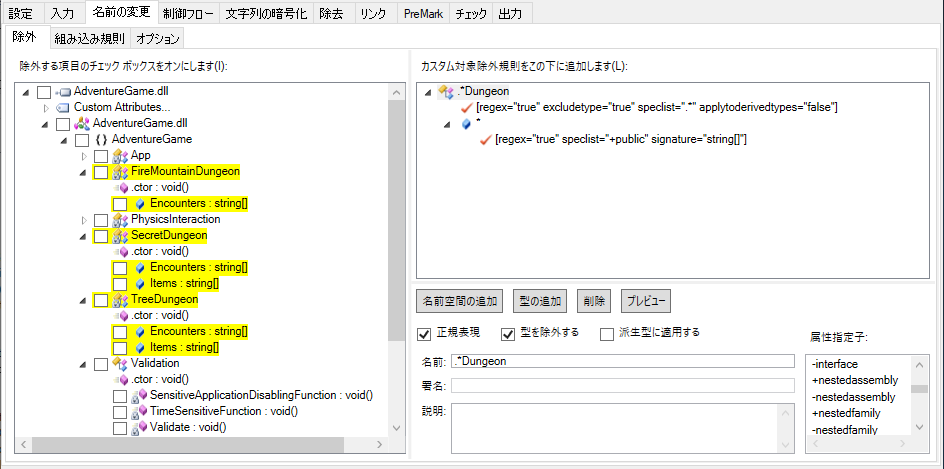This screenshot has width=944, height=469.
Task: Check the PhysicsInteraction checkbox
Action: [x=101, y=220]
